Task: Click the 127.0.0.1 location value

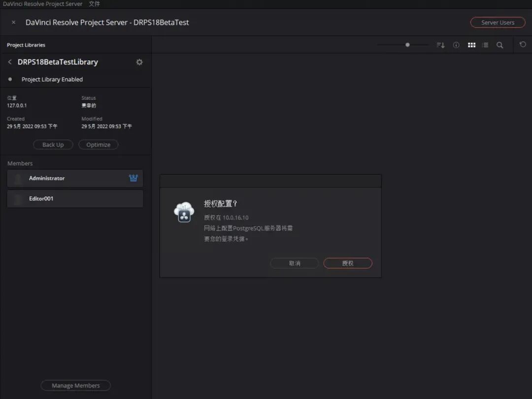Action: (x=17, y=105)
